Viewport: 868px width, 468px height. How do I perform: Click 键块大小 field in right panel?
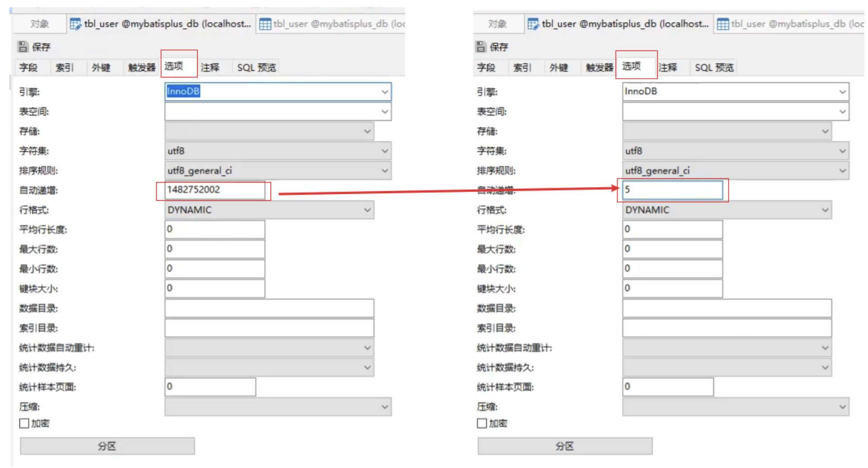point(673,288)
